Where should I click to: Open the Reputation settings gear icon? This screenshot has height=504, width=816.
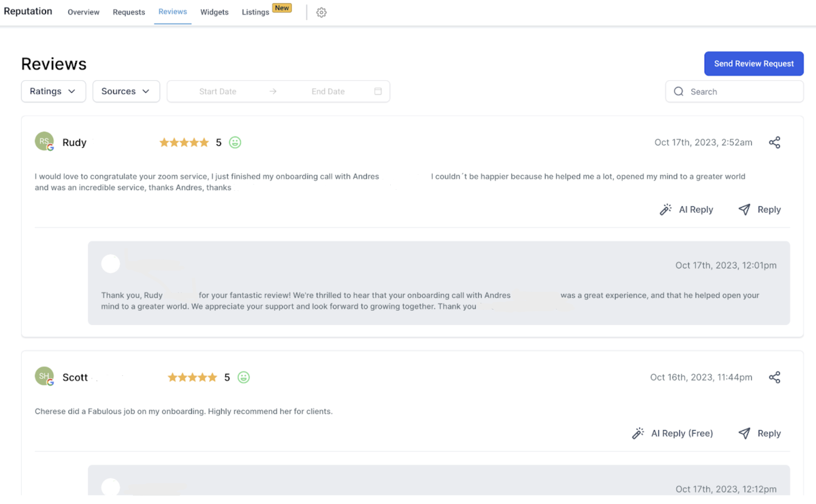321,13
